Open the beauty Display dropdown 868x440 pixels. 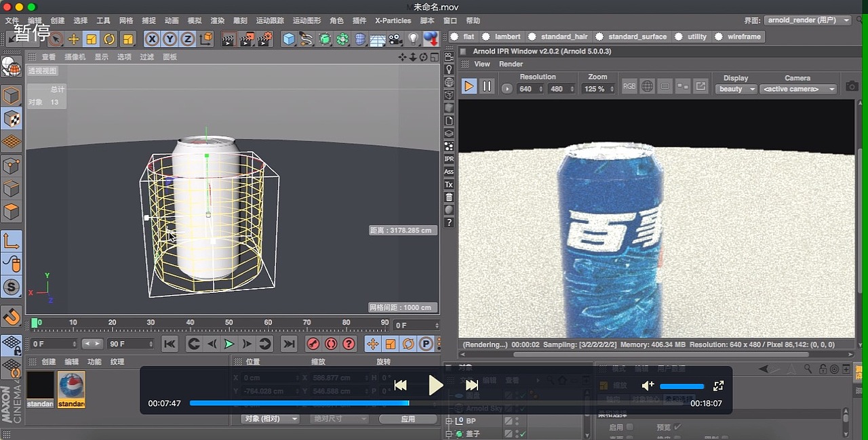tap(736, 89)
